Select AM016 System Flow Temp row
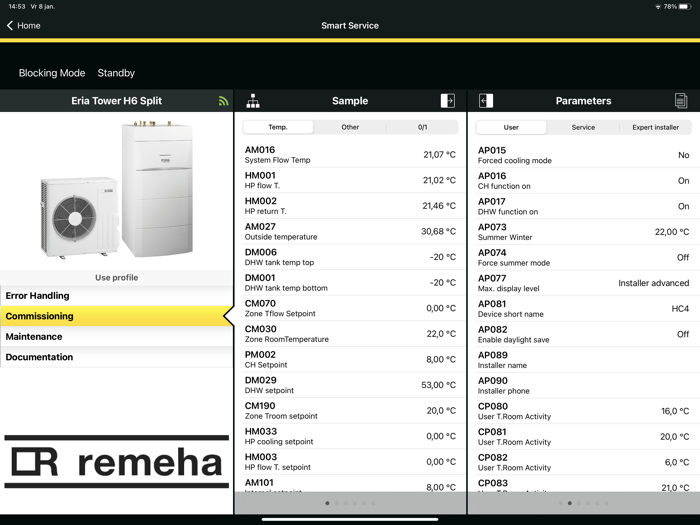Image resolution: width=700 pixels, height=525 pixels. click(x=350, y=154)
